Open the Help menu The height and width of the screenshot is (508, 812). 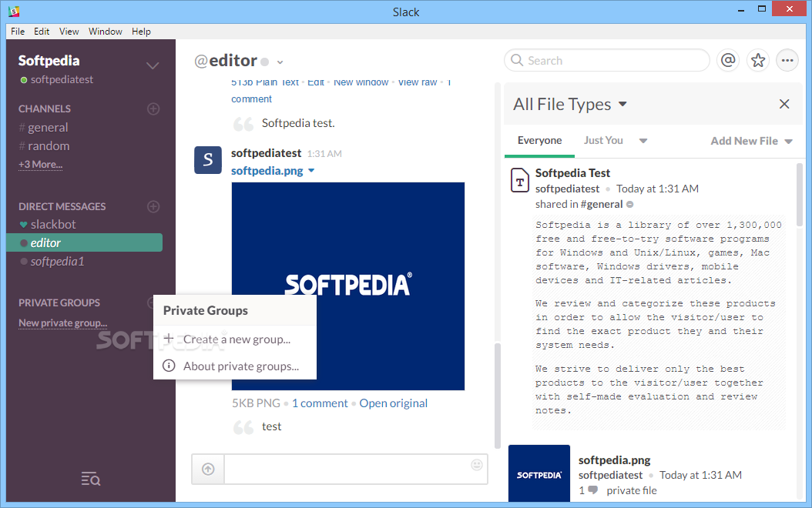(x=141, y=32)
